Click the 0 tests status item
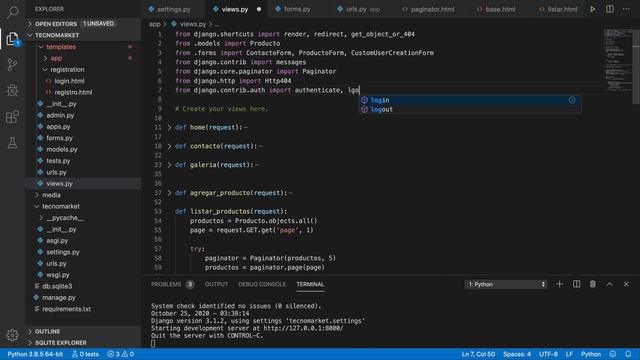640x360 pixels. pos(85,354)
